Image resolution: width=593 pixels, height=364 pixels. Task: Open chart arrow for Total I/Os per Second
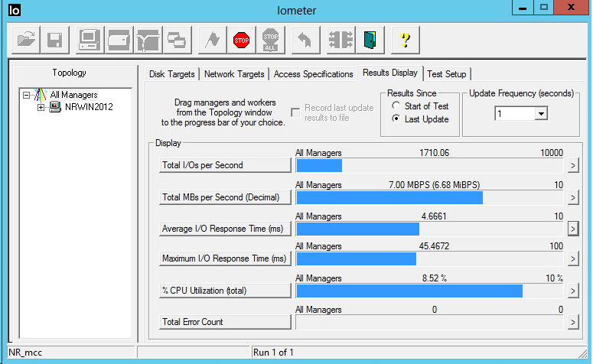(x=573, y=165)
